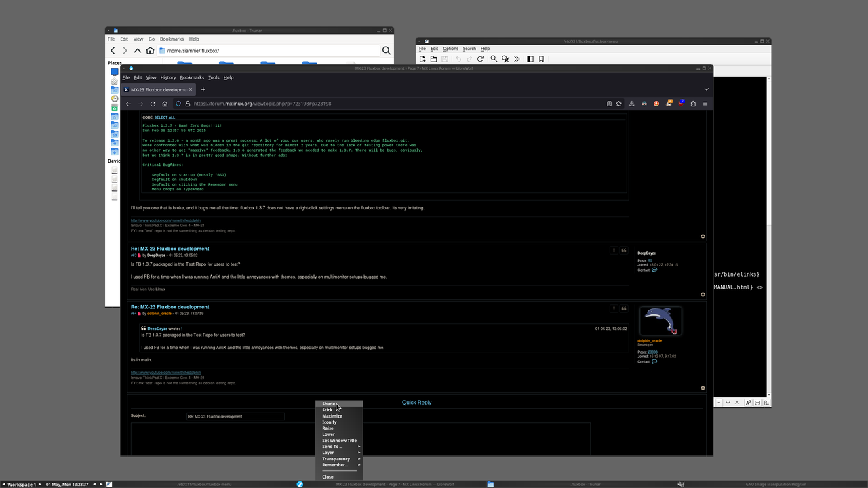
Task: Click the new file icon in editor window
Action: [x=422, y=59]
